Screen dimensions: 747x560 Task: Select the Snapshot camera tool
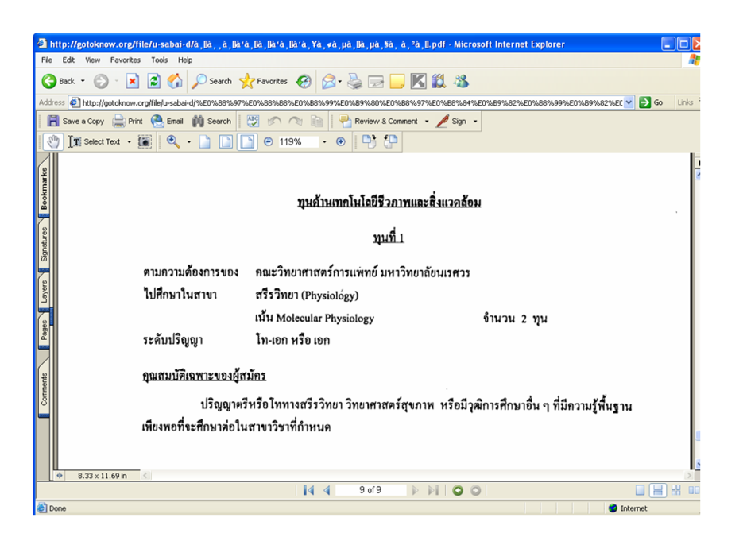click(145, 141)
